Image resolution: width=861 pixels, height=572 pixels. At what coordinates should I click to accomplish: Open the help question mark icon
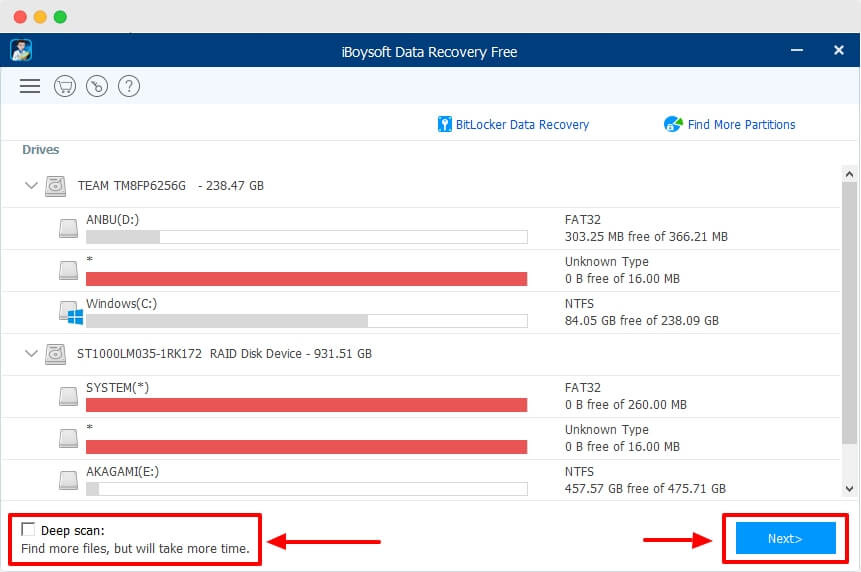click(129, 86)
